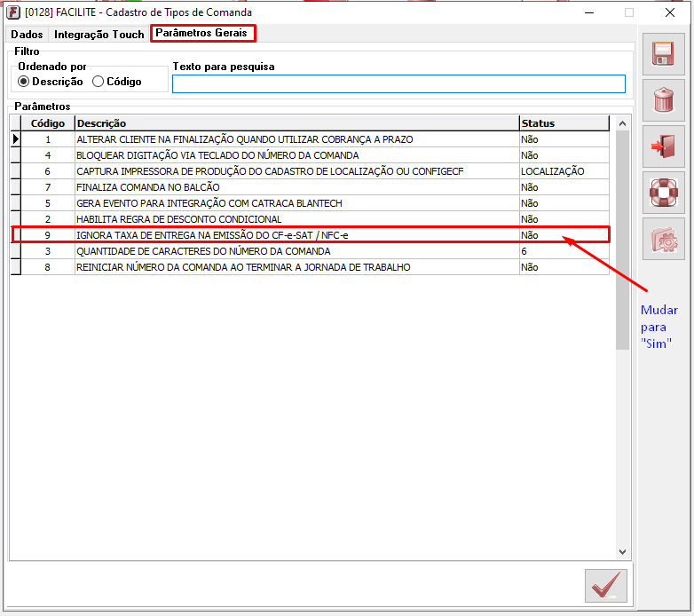This screenshot has width=694, height=616.
Task: Click the Descrição column header
Action: tap(296, 123)
